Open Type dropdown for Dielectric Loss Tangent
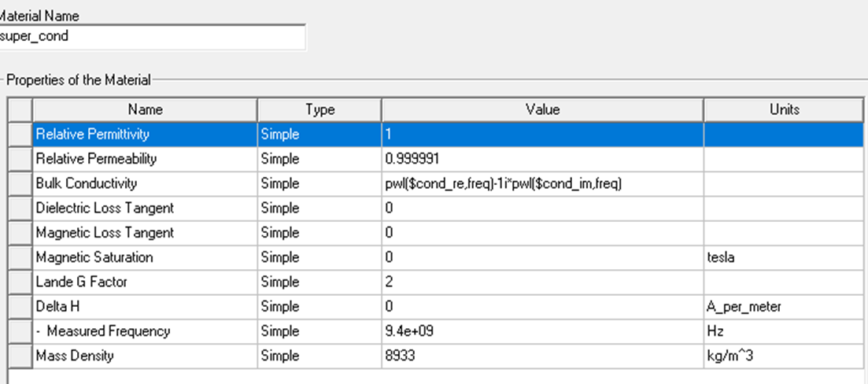This screenshot has height=384, width=868. (x=319, y=209)
